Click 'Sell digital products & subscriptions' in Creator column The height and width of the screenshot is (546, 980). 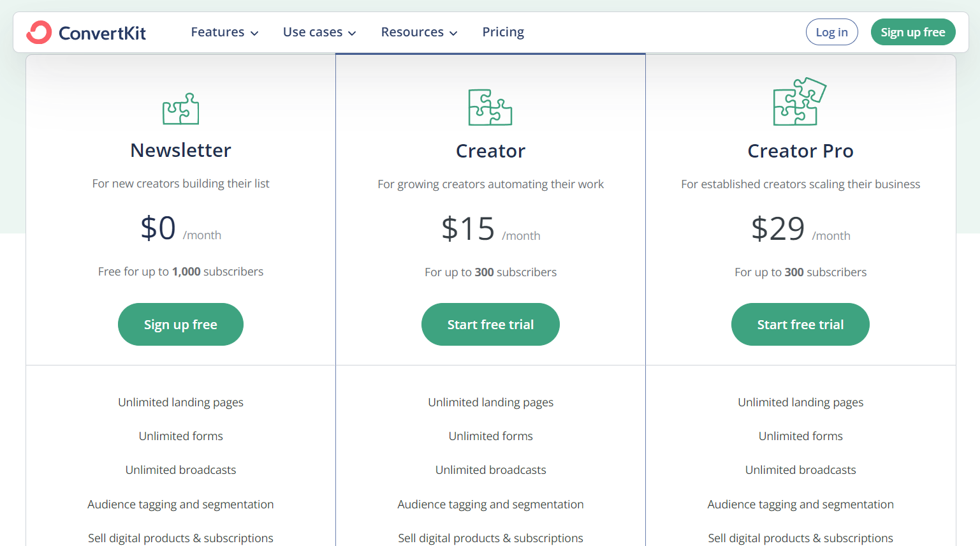coord(490,538)
